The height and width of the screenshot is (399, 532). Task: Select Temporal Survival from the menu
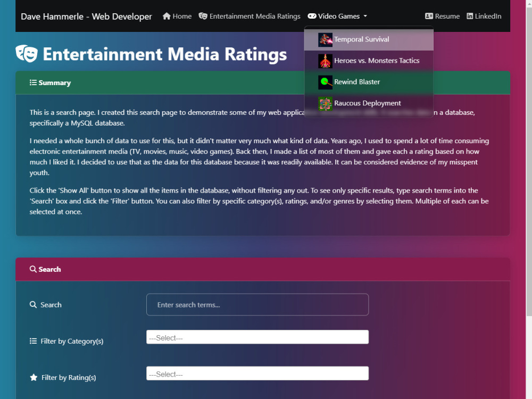[x=369, y=40]
